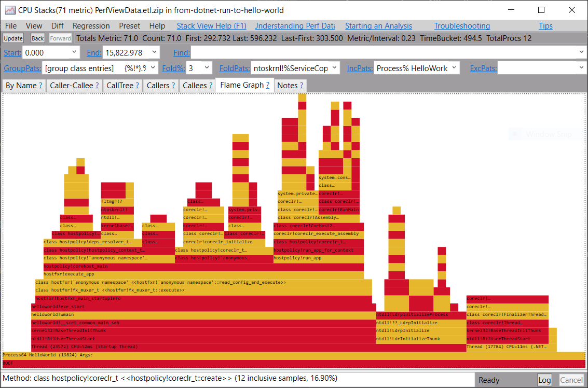Image resolution: width=588 pixels, height=388 pixels.
Task: Click the Cancel button in status bar
Action: coord(571,380)
